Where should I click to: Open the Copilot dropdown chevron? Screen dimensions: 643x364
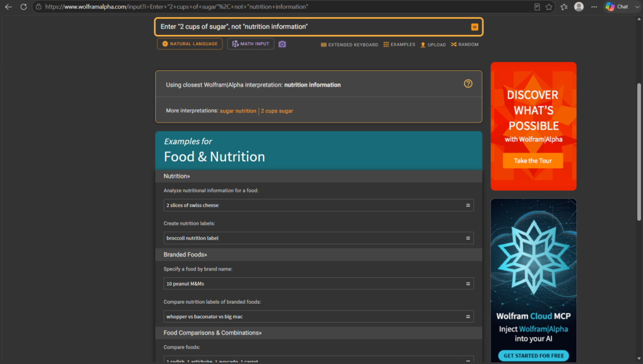pyautogui.click(x=637, y=6)
